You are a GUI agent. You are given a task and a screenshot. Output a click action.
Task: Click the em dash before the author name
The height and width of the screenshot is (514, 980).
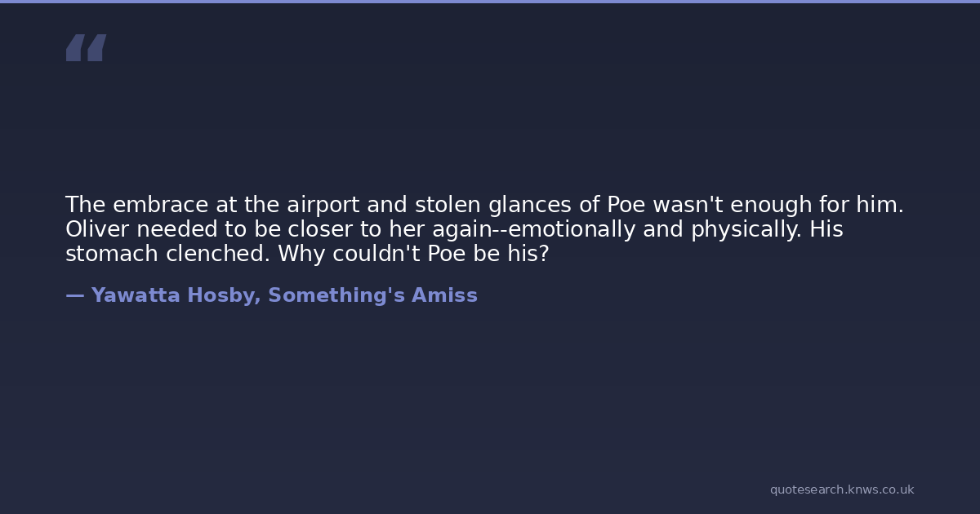(x=74, y=295)
